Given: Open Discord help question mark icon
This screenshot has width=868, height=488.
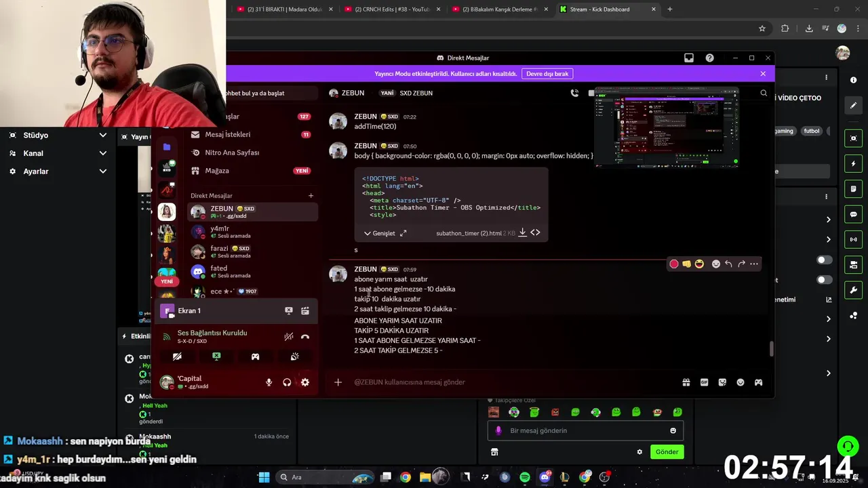Looking at the screenshot, I should 709,58.
